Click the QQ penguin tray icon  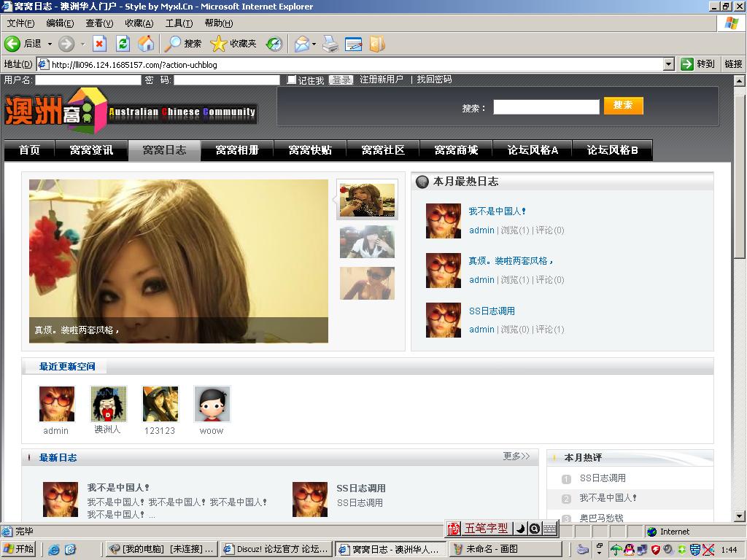click(630, 550)
